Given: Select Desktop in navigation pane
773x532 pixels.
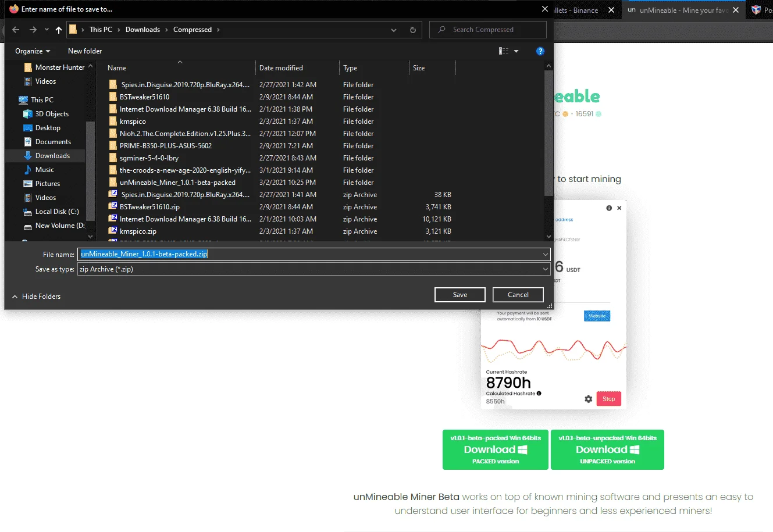Looking at the screenshot, I should coord(42,128).
